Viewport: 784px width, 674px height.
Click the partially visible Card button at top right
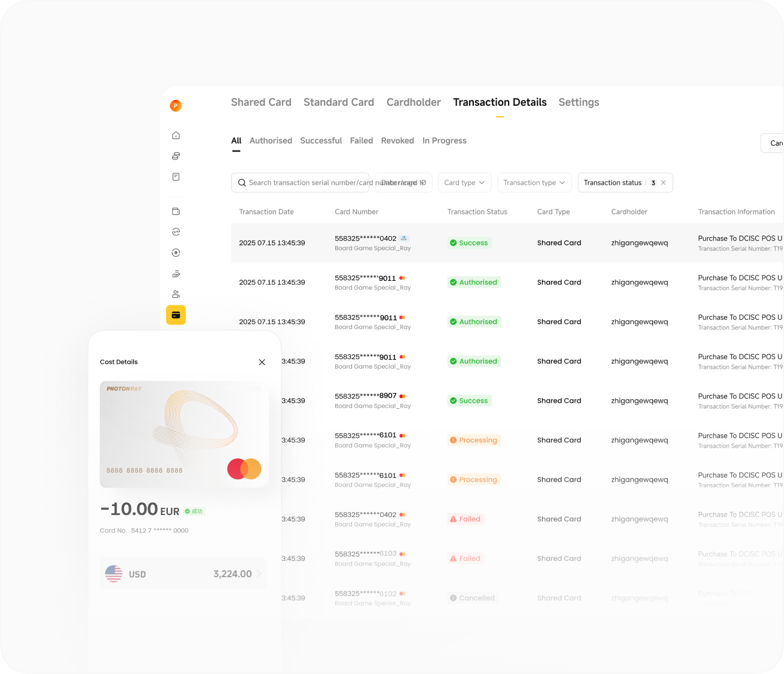click(772, 143)
